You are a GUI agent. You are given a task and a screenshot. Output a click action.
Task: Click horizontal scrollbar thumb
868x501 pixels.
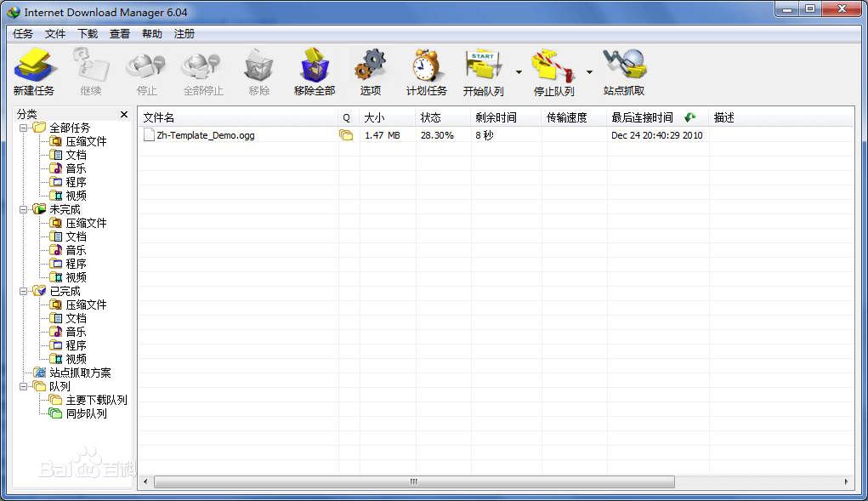point(414,481)
